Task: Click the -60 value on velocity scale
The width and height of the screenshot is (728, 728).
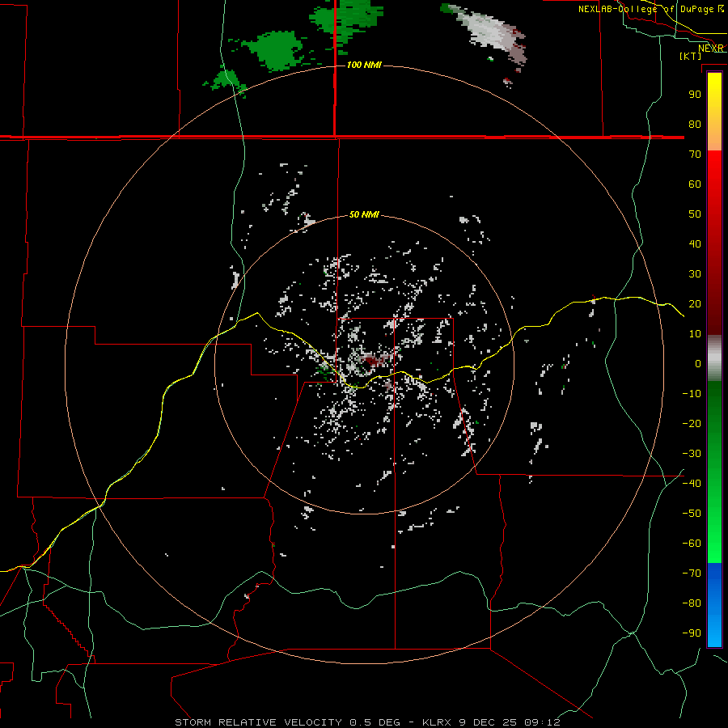Action: 692,544
